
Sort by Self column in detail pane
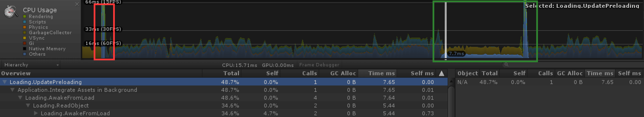(x=513, y=73)
